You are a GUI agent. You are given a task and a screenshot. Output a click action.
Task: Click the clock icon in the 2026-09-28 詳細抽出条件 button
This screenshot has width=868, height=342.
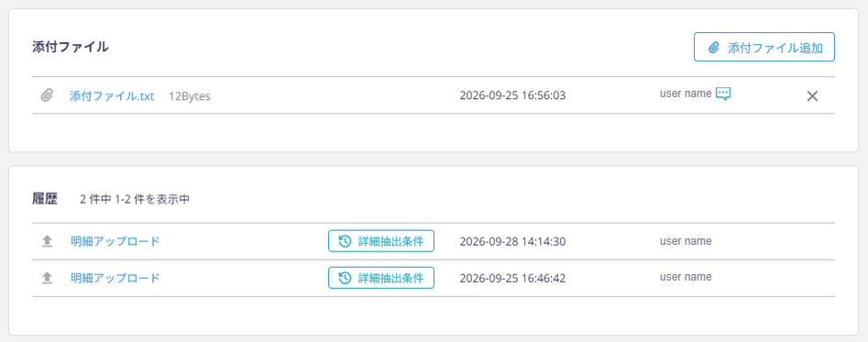(x=345, y=241)
